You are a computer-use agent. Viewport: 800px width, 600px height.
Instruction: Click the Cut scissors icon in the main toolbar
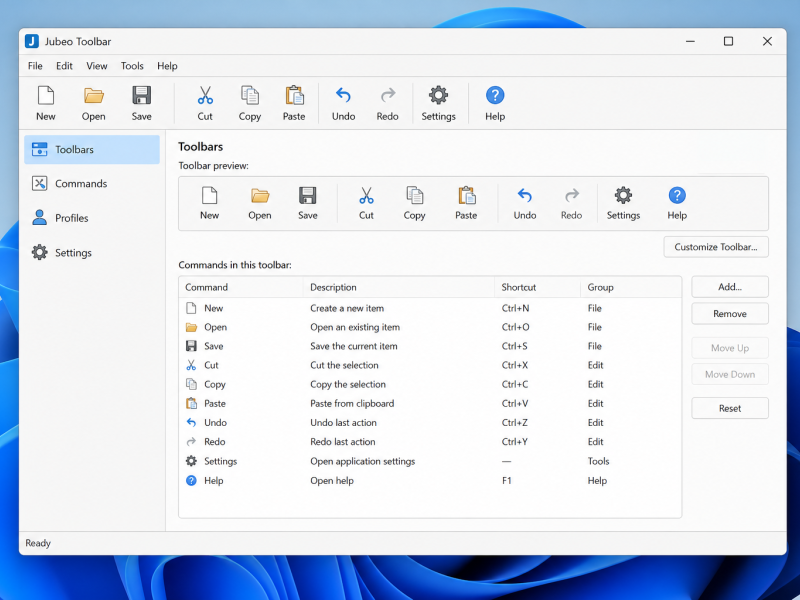point(205,95)
